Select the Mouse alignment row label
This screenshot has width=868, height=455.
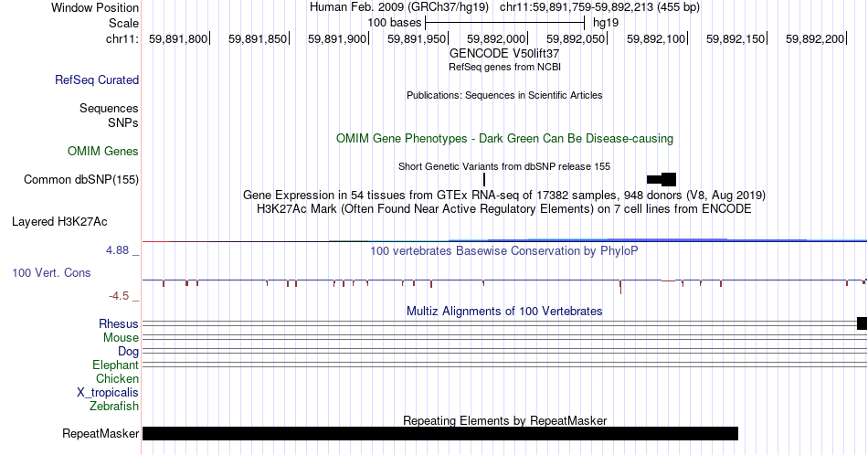tap(121, 338)
